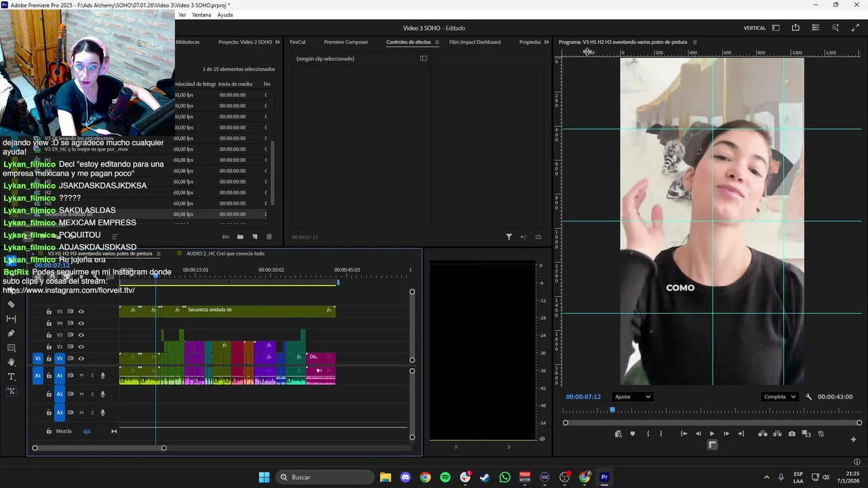This screenshot has height=488, width=868.
Task: Open the Ventana menu
Action: [x=201, y=15]
